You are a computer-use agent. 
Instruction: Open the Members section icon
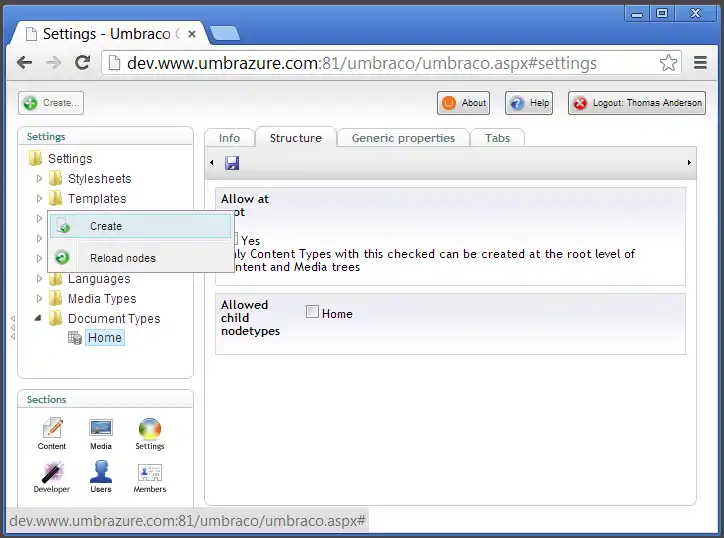(150, 472)
